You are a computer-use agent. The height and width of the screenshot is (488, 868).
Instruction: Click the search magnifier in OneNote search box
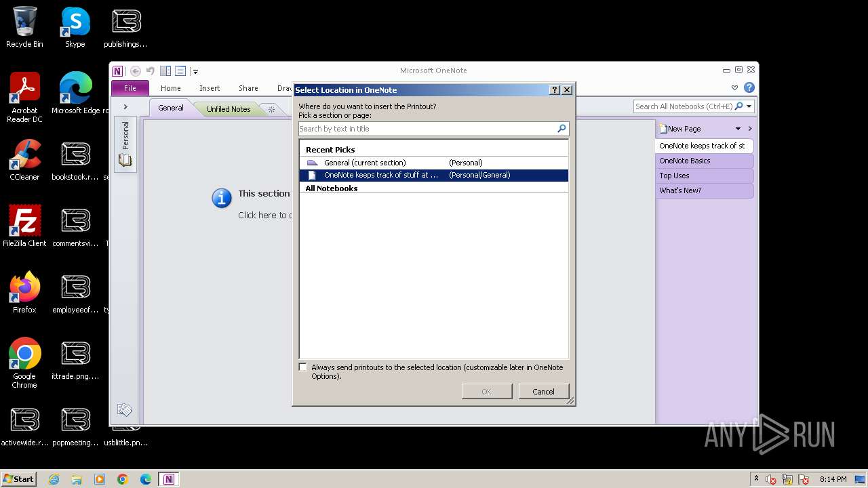(739, 106)
